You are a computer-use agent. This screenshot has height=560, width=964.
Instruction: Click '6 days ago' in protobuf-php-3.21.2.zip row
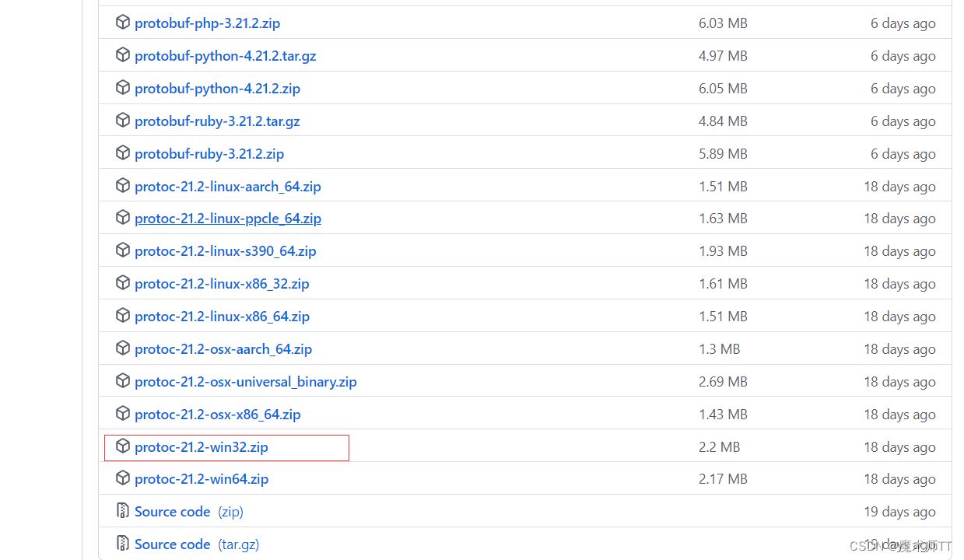click(x=903, y=23)
